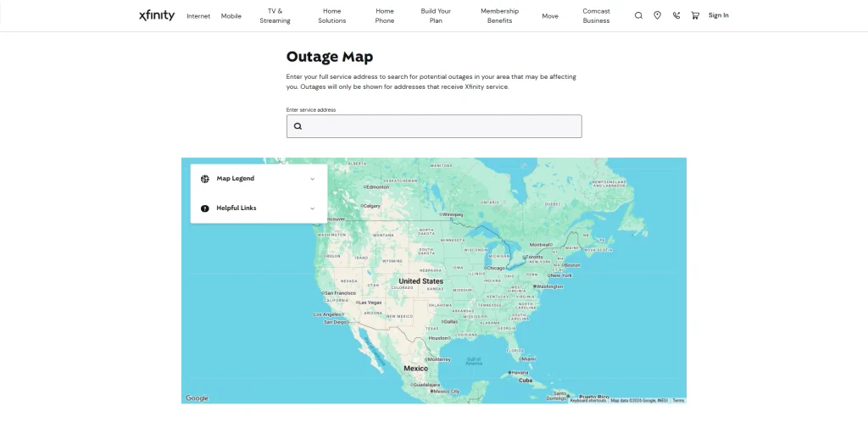Click Chicago on the map
The height and width of the screenshot is (422, 868).
coord(495,269)
